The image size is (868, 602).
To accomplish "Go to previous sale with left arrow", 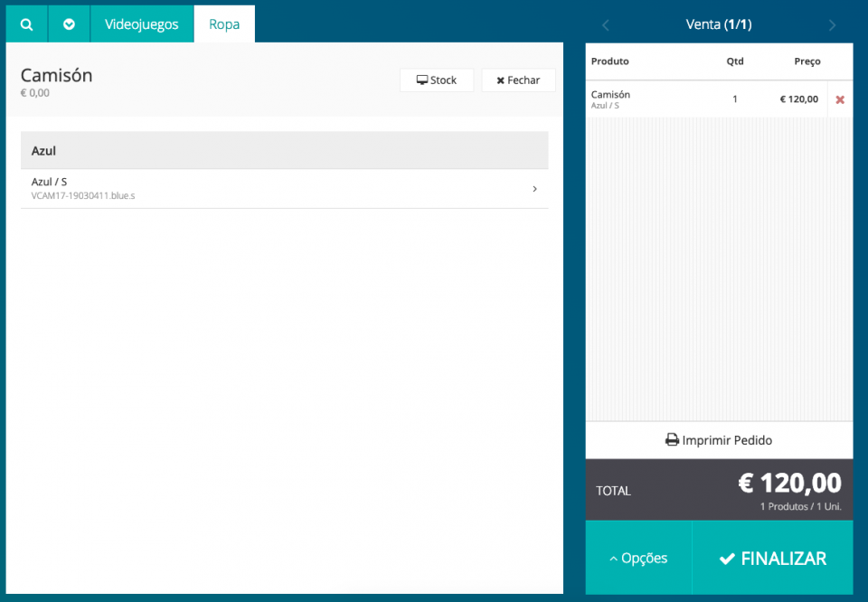I will point(606,25).
